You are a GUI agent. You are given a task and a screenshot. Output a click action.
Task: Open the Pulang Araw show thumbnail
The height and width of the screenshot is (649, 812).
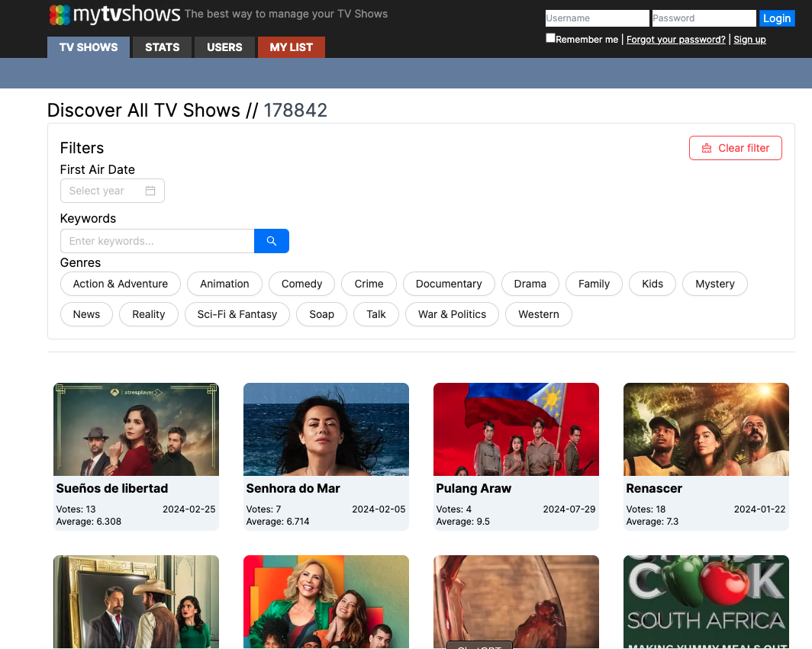click(x=516, y=429)
